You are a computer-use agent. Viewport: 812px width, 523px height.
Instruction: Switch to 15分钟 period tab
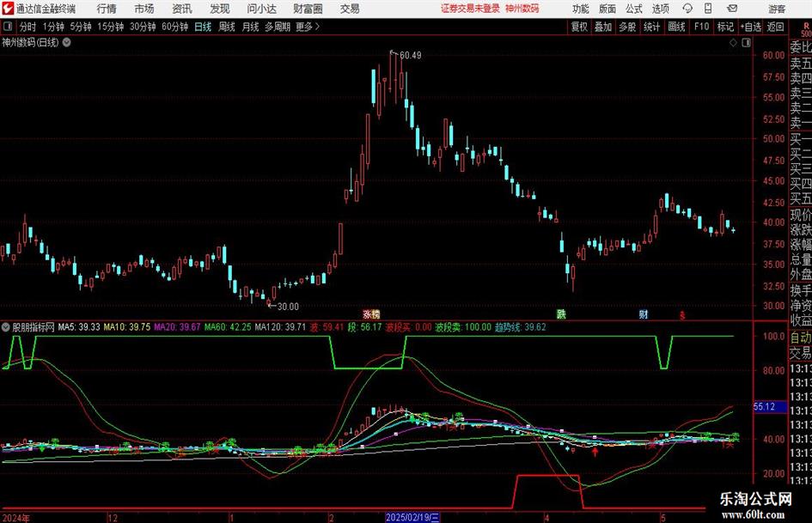click(111, 27)
